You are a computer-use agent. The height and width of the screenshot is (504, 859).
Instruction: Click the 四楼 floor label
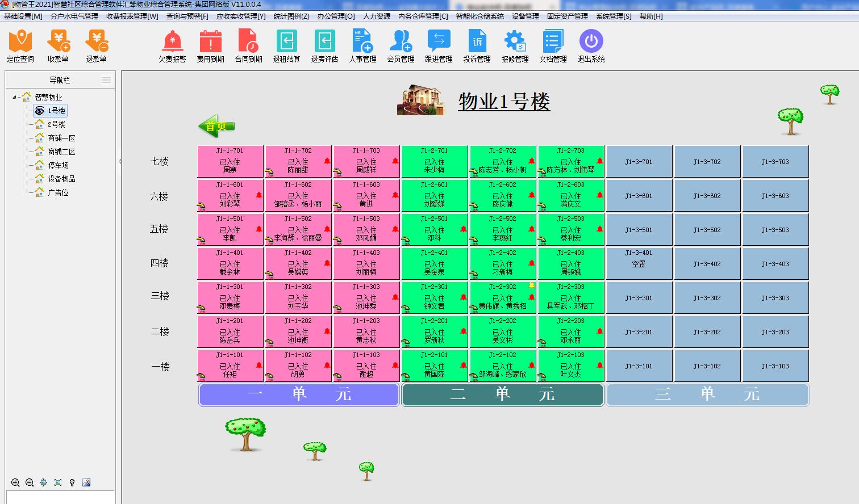pyautogui.click(x=160, y=263)
